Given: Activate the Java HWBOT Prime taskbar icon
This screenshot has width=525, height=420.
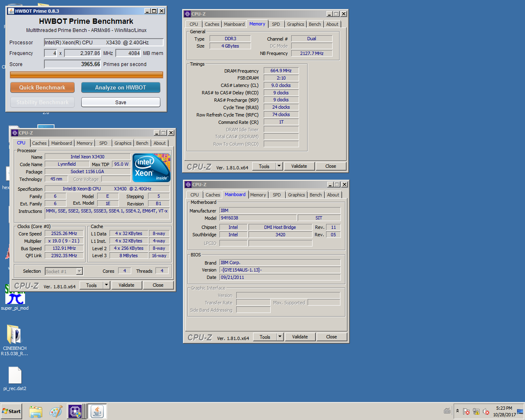Looking at the screenshot, I should coord(97,411).
